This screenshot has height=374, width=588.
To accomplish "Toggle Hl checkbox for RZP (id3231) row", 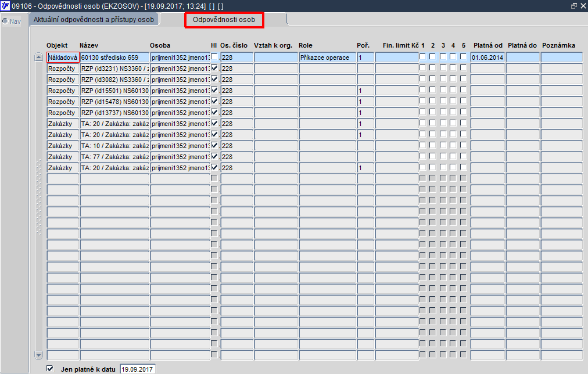I will coord(214,68).
